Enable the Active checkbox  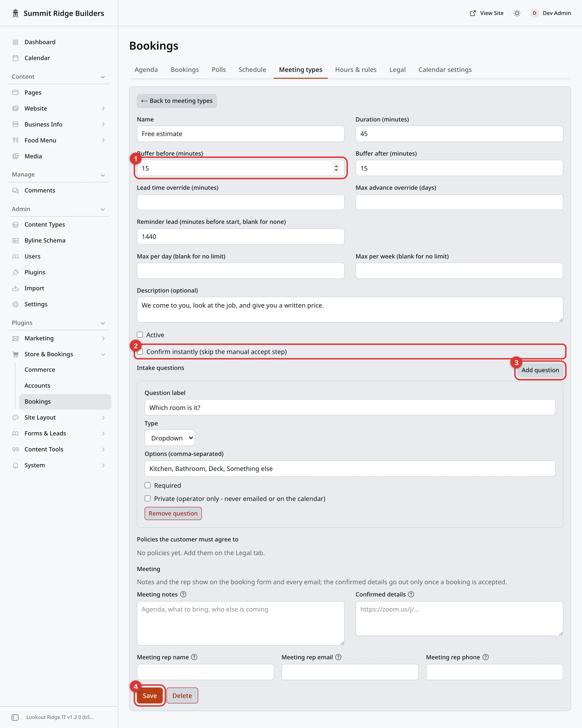[x=140, y=335]
